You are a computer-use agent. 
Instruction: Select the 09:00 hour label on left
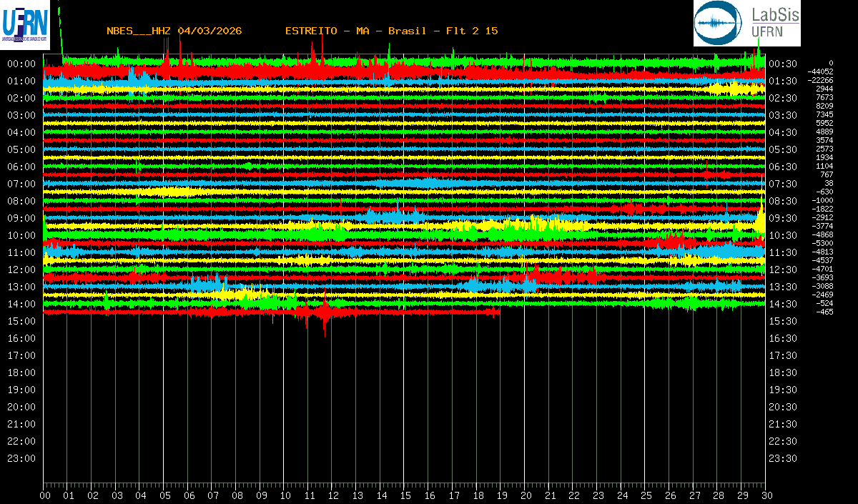coord(21,218)
